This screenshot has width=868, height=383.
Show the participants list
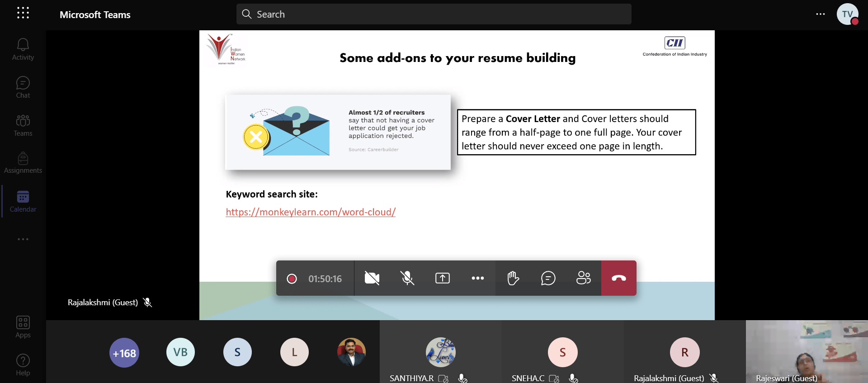584,278
